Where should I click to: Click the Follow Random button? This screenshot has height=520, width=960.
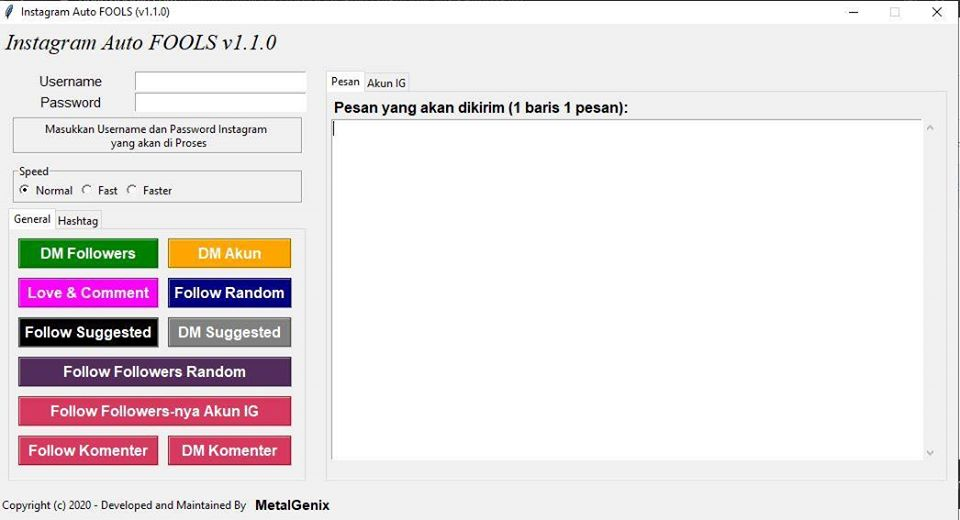click(230, 293)
